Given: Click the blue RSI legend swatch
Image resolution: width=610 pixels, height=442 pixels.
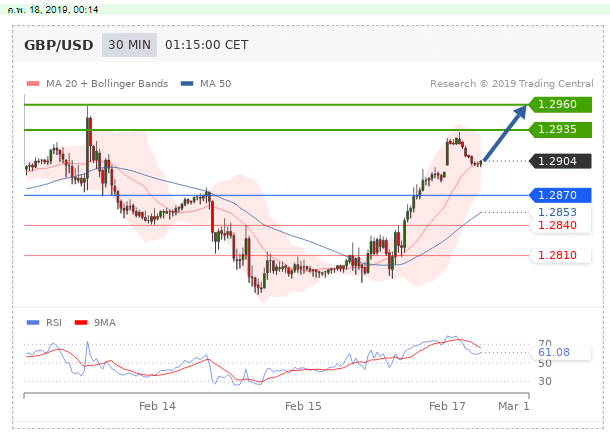Looking at the screenshot, I should coord(33,323).
